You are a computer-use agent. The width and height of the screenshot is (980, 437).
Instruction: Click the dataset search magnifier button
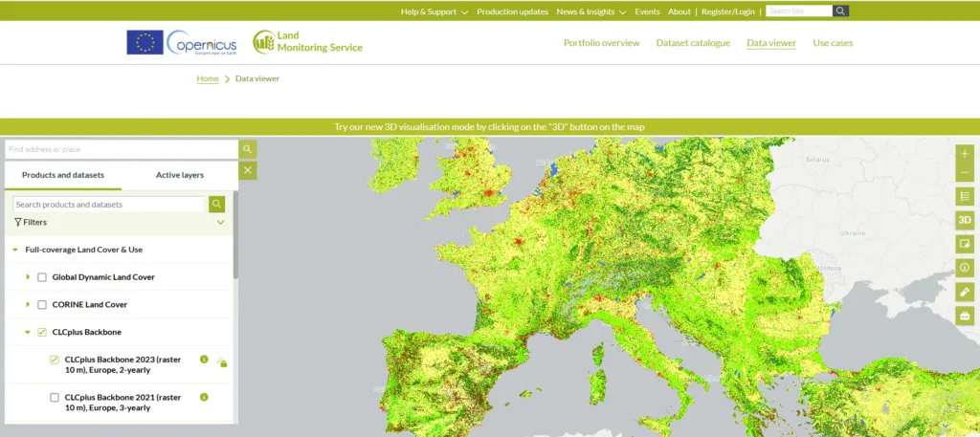coord(217,204)
